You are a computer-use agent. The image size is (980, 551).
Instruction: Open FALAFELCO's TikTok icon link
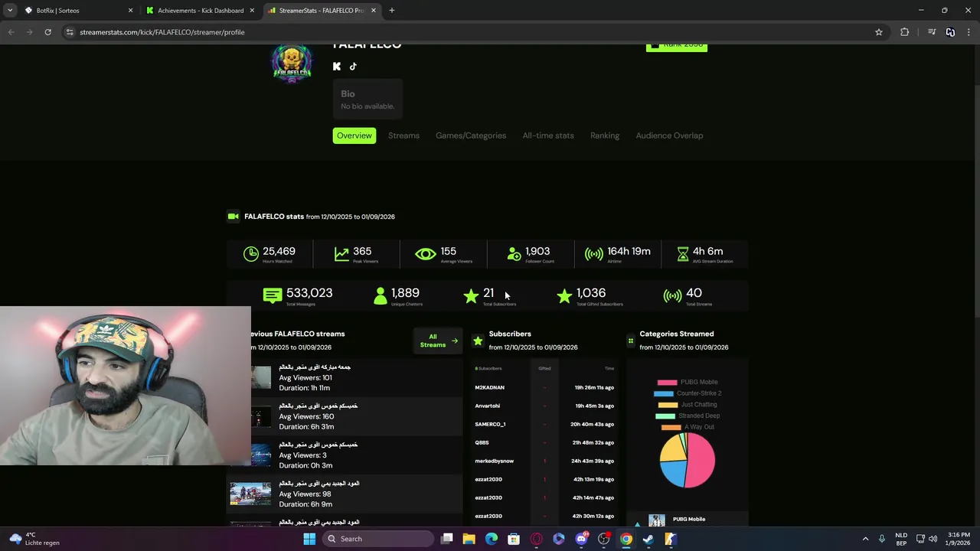click(x=353, y=67)
